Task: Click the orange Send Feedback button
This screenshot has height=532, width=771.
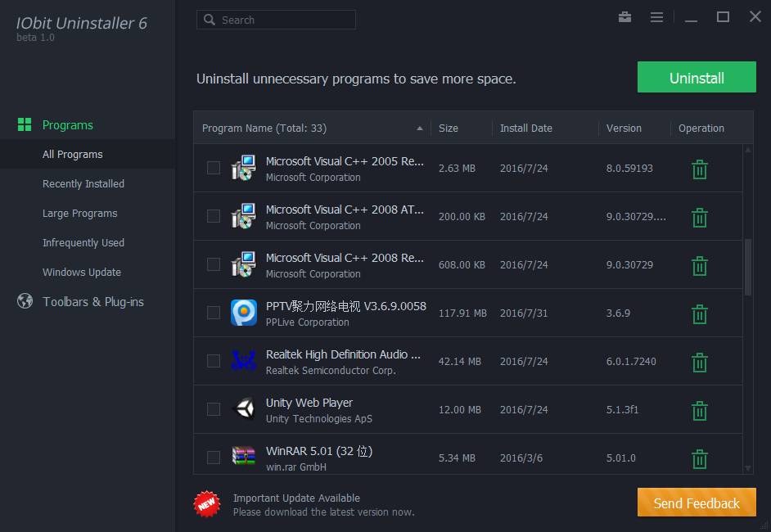Action: tap(697, 503)
